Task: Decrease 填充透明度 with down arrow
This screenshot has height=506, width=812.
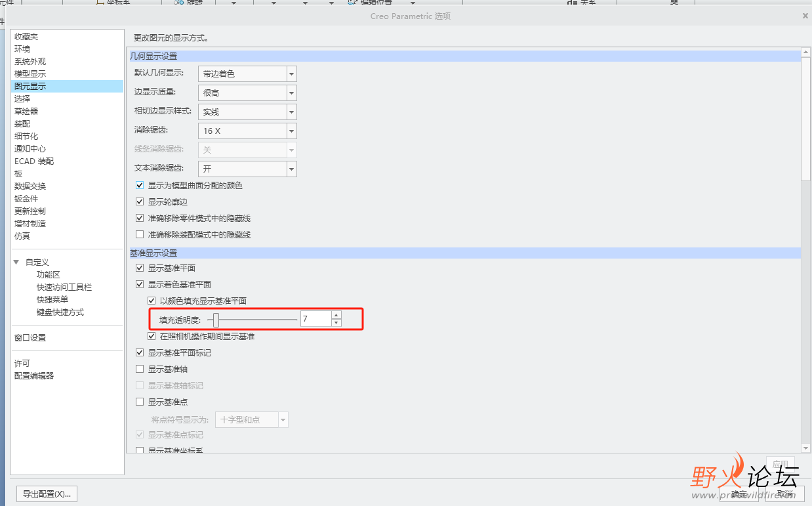Action: [x=336, y=324]
